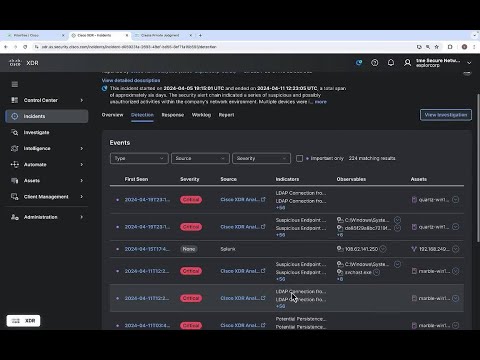Click the file icon beside svchost.exe

[340, 272]
